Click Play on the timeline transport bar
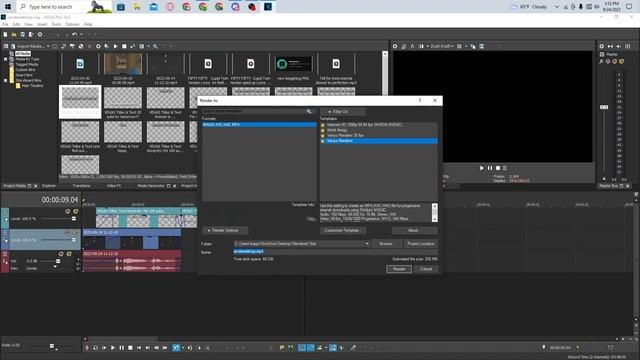 113,348
